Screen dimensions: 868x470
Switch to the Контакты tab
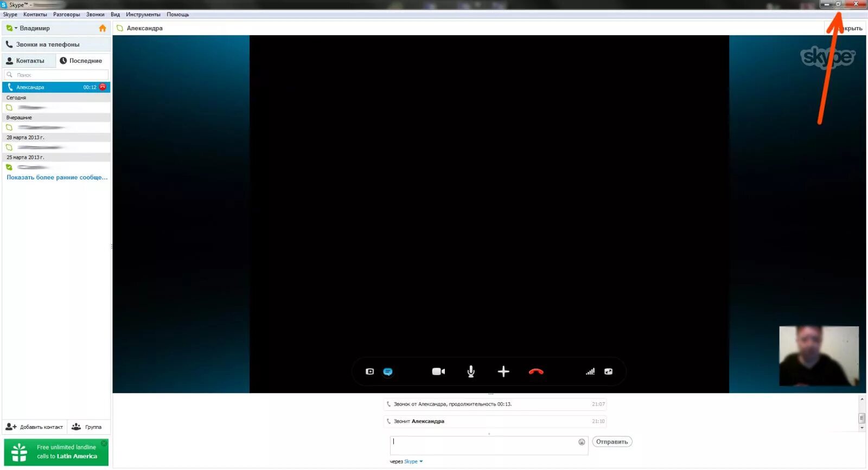[x=29, y=61]
